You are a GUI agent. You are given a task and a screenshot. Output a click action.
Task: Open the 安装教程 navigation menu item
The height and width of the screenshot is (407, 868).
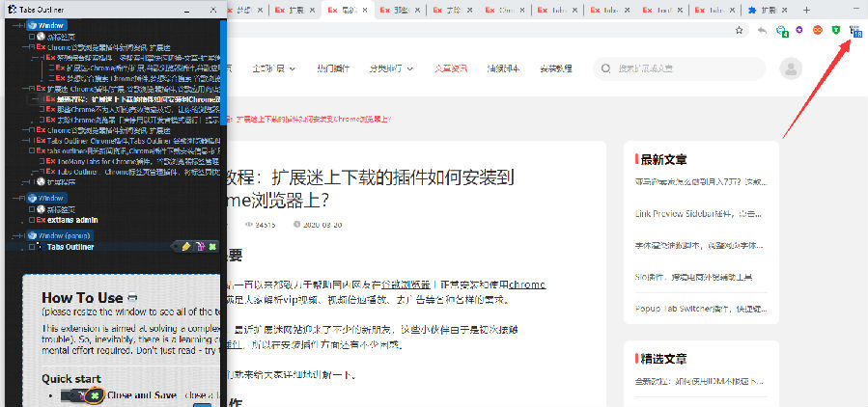click(555, 68)
